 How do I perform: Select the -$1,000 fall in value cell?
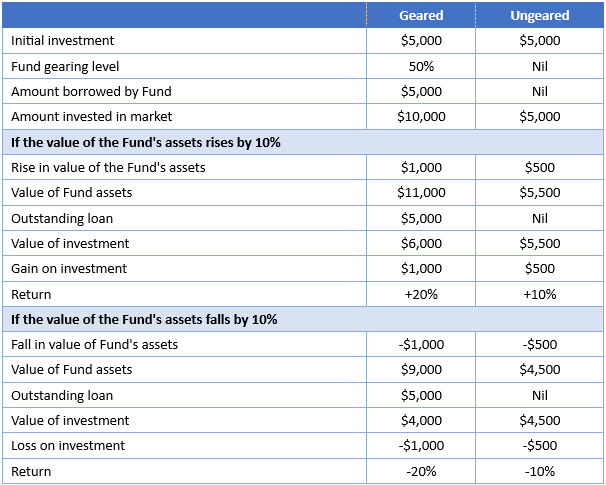(421, 345)
